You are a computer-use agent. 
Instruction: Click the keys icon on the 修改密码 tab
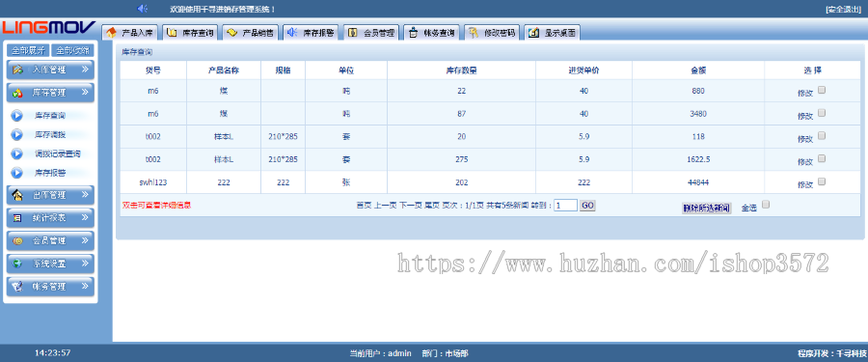click(x=474, y=33)
